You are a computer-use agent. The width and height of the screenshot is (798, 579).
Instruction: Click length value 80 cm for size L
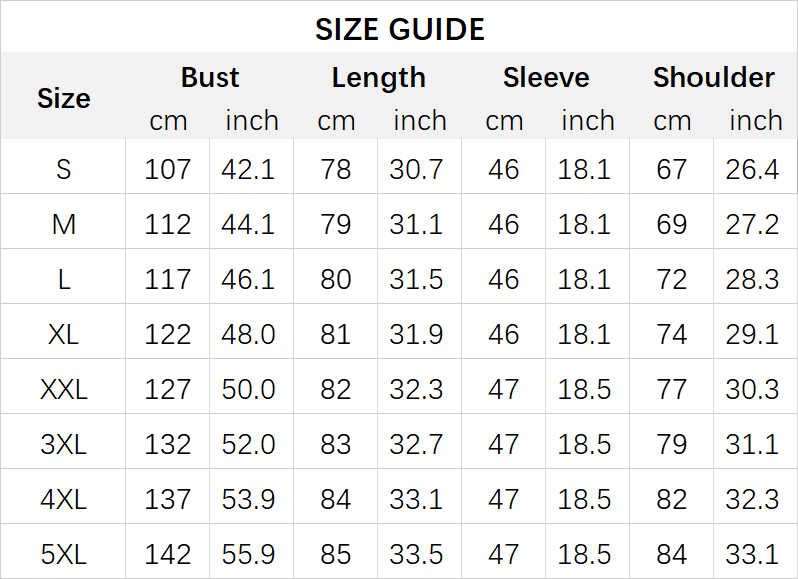tap(336, 279)
